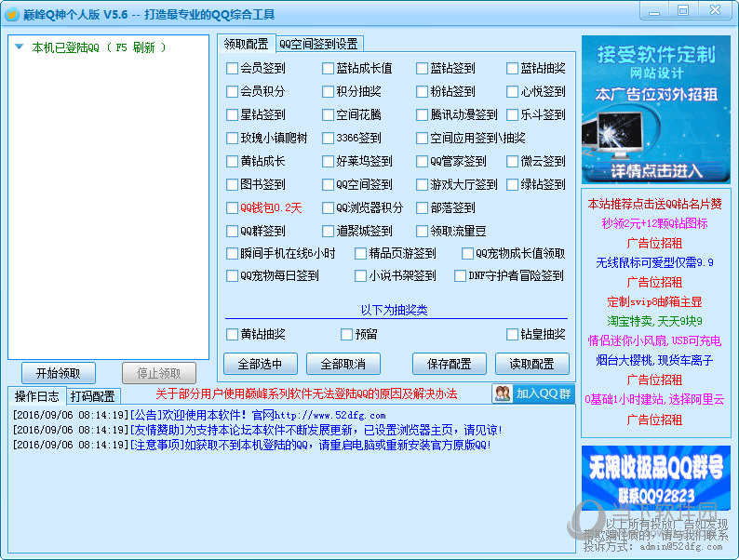Viewport: 739px width, 560px height.
Task: Click the 加入QQ群 group icon button
Action: pyautogui.click(x=532, y=393)
